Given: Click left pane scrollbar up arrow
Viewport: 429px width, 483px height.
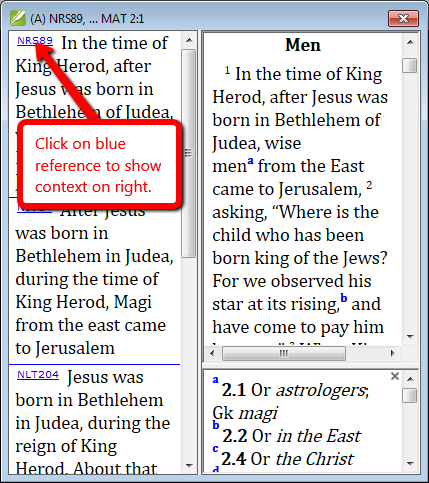Looking at the screenshot, I should [189, 40].
